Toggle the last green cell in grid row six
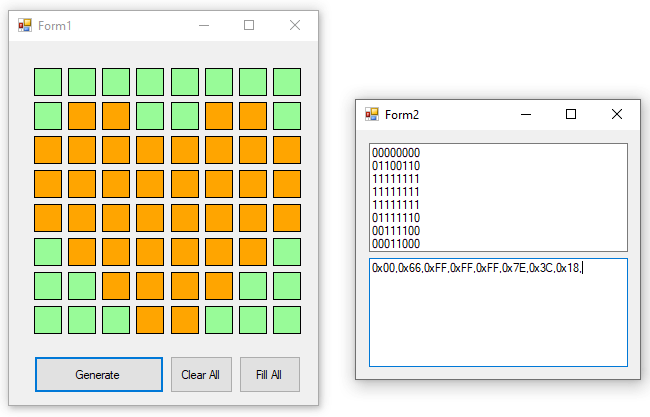The height and width of the screenshot is (417, 650). tap(287, 252)
